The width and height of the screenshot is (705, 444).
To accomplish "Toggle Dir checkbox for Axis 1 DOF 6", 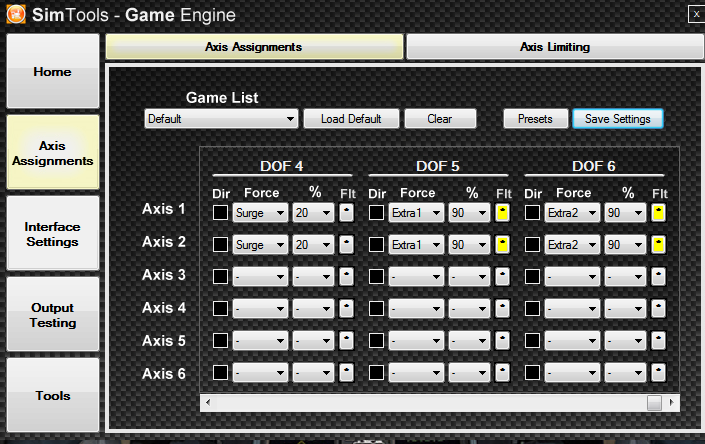I will [532, 213].
